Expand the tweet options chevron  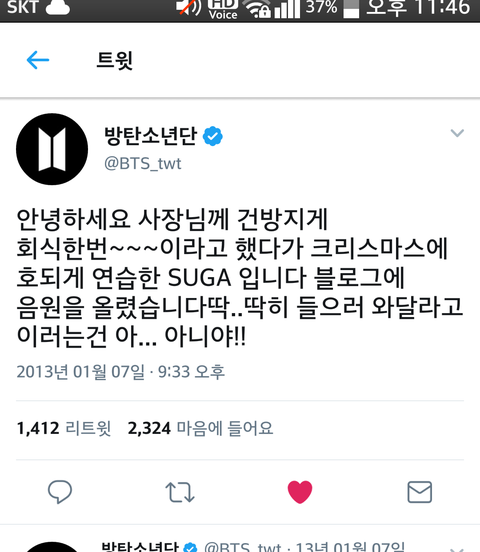[x=457, y=133]
